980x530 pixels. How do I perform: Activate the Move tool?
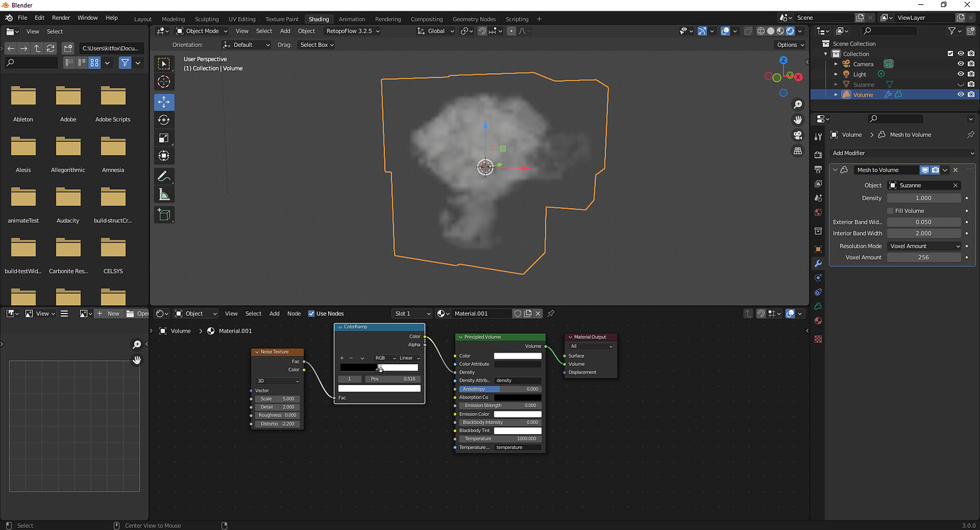164,102
